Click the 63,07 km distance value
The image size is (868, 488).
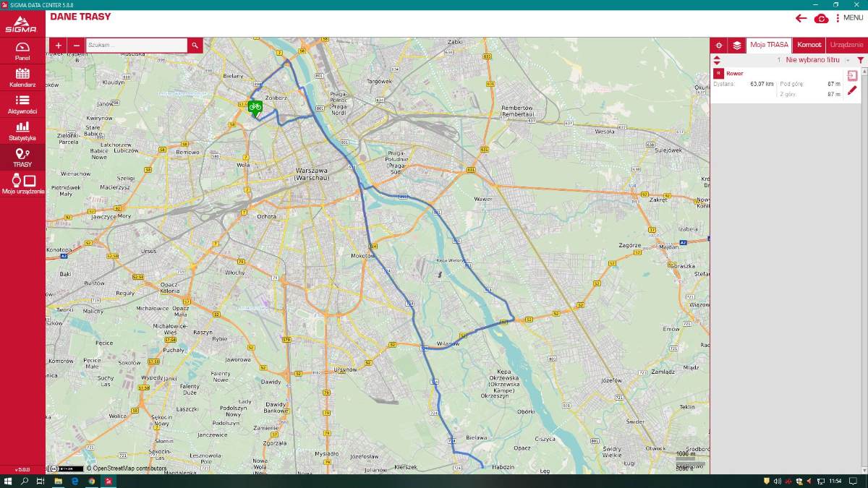click(x=762, y=84)
